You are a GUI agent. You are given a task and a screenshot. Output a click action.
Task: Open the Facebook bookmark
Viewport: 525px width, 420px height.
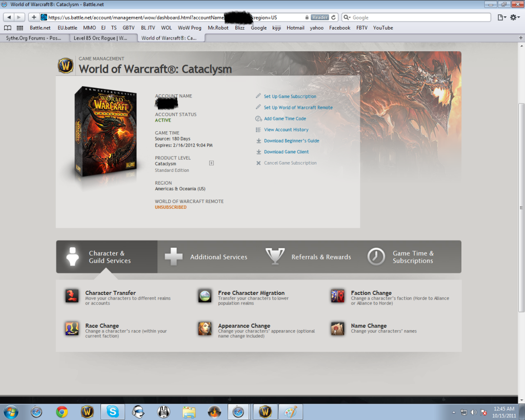tap(339, 28)
